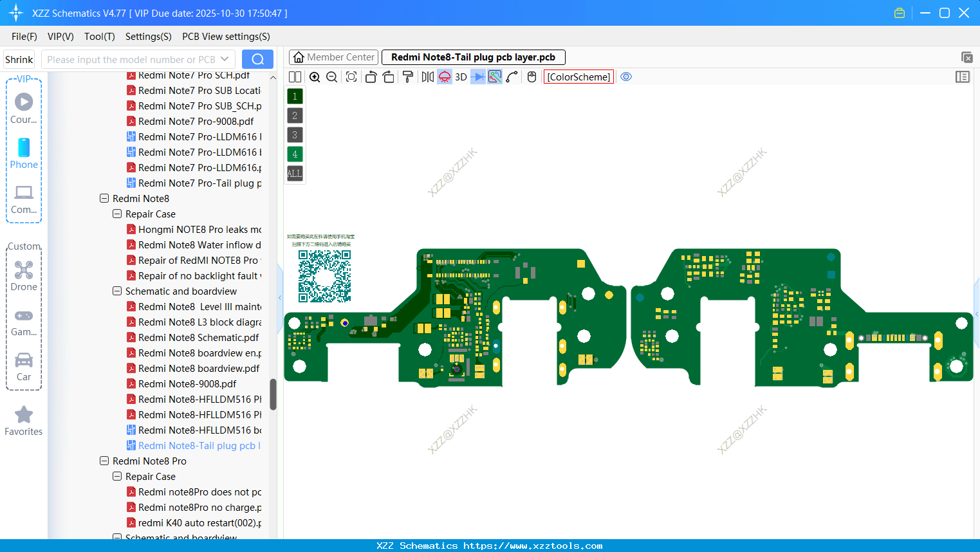Click the rotate right toolbar icon
This screenshot has width=980, height=552.
pyautogui.click(x=389, y=77)
